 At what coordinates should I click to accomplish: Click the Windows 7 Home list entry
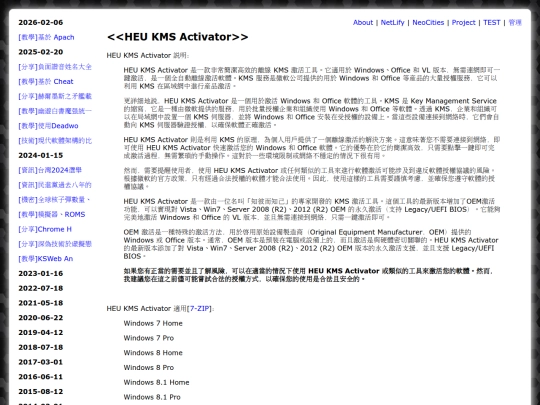tap(153, 323)
